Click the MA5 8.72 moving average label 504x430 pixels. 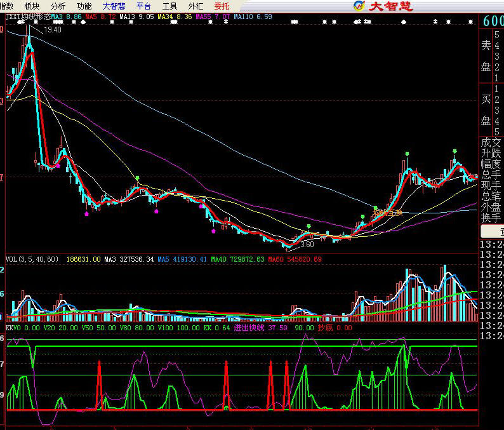click(100, 17)
